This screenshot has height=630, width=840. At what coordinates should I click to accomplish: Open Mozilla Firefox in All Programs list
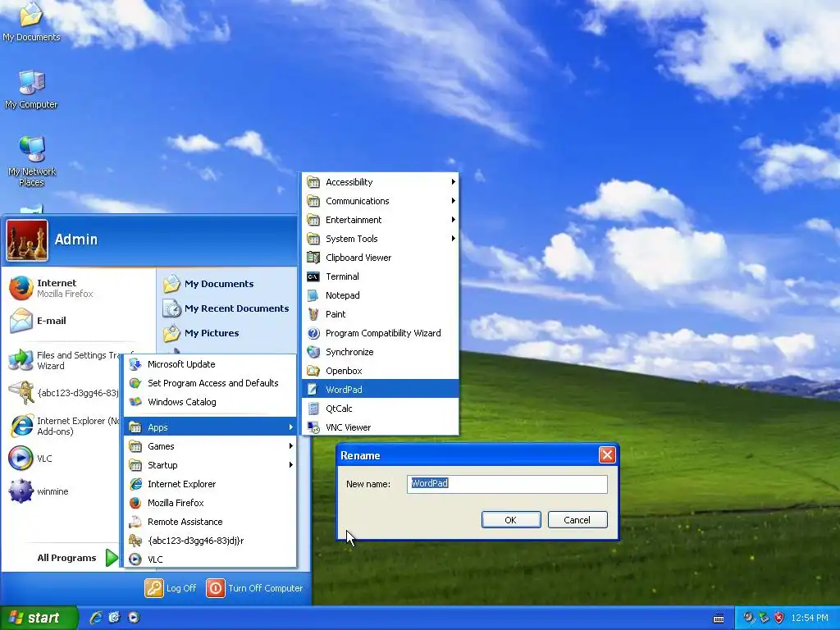tap(210, 503)
